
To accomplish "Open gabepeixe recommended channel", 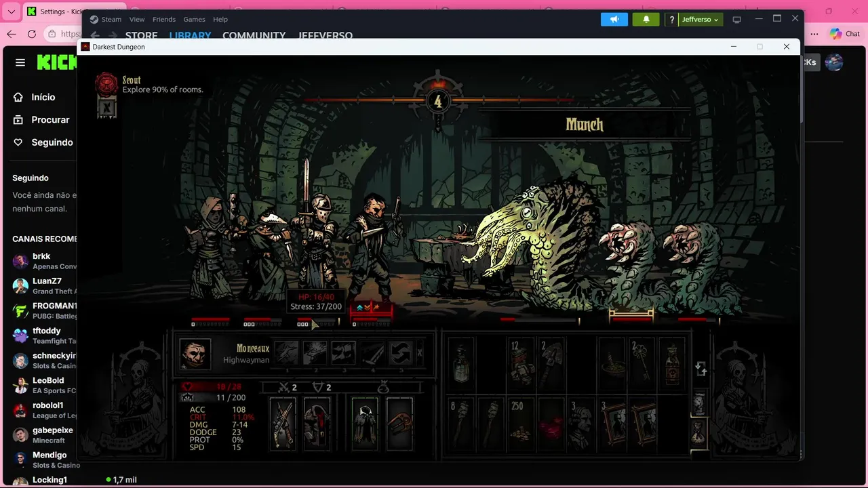I will [x=44, y=435].
